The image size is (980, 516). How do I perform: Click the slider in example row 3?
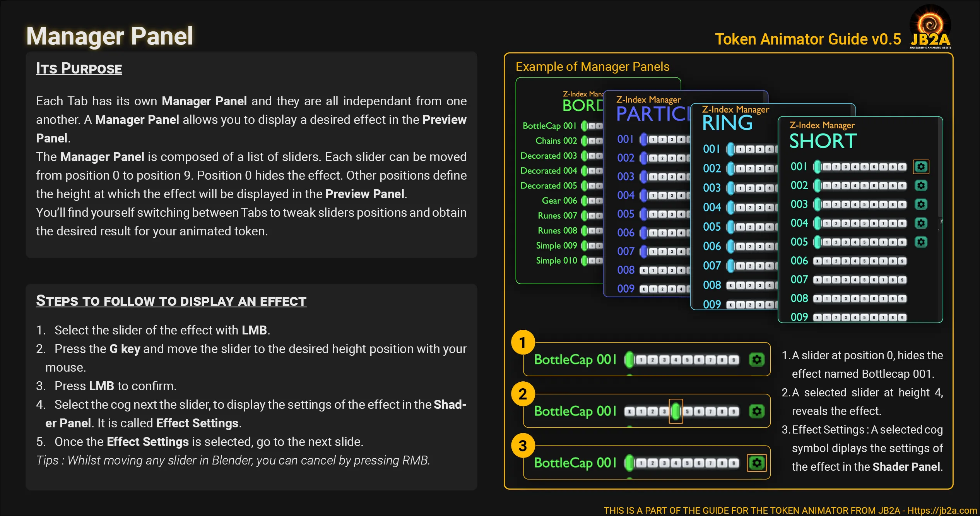click(682, 463)
